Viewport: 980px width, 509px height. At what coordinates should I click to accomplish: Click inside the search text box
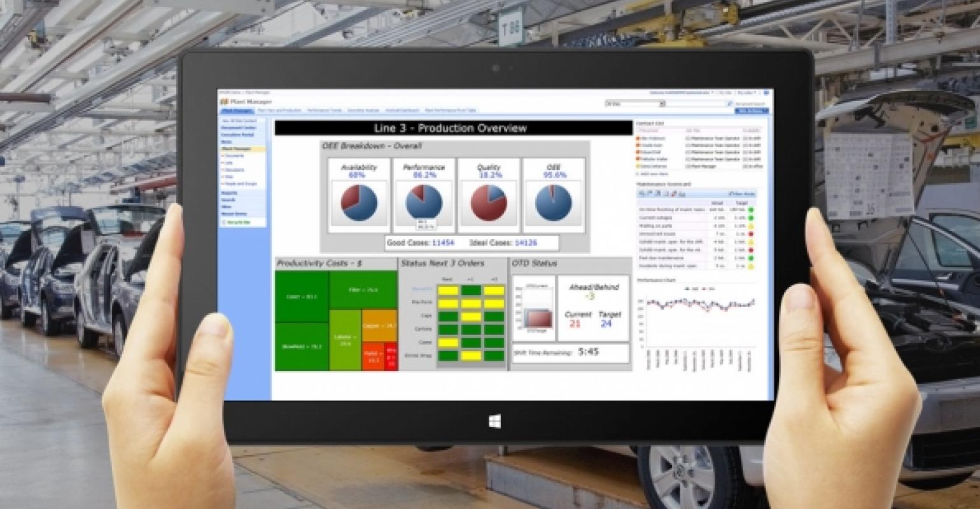[x=696, y=104]
